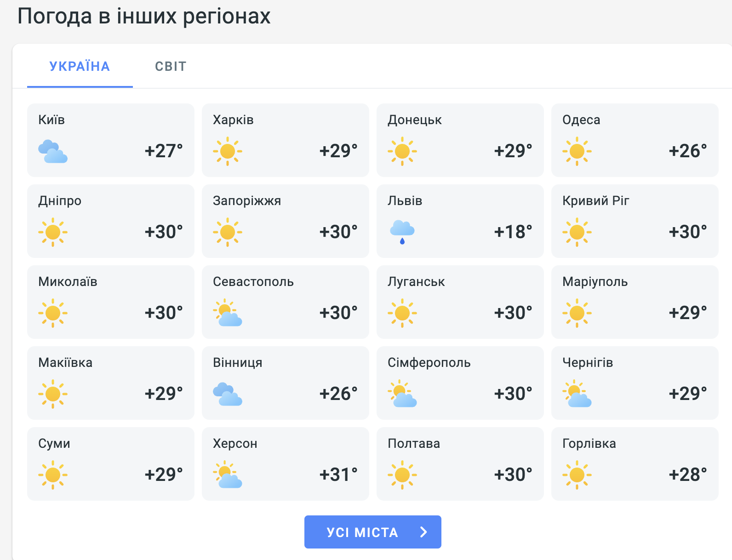Click the cloud icon in Вінниця card
Screen dimensions: 732x560
coord(228,394)
